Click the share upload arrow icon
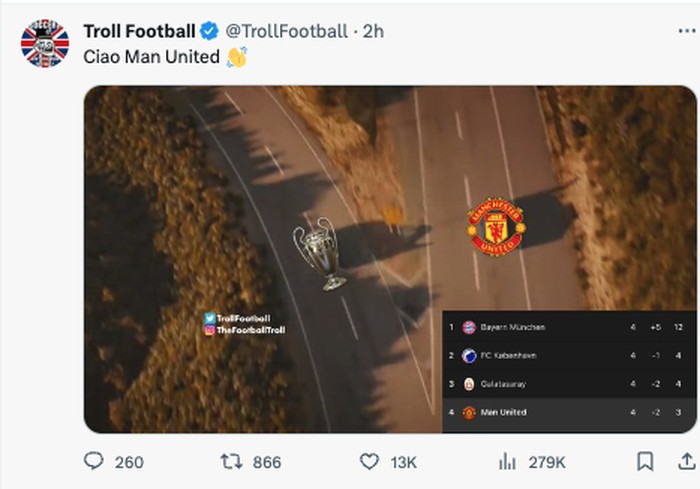Viewport: 700px width, 489px height. coord(688,461)
